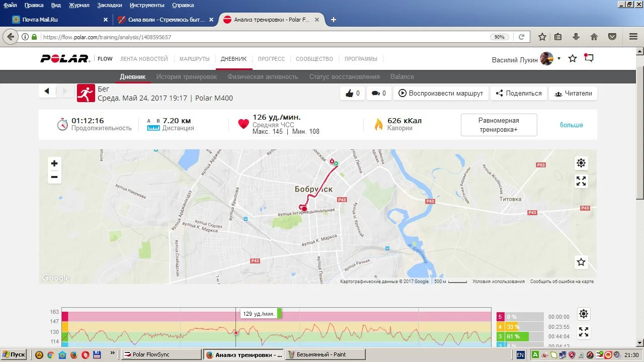The height and width of the screenshot is (362, 644).
Task: Open Pocket icon in toolbar
Action: (x=612, y=37)
